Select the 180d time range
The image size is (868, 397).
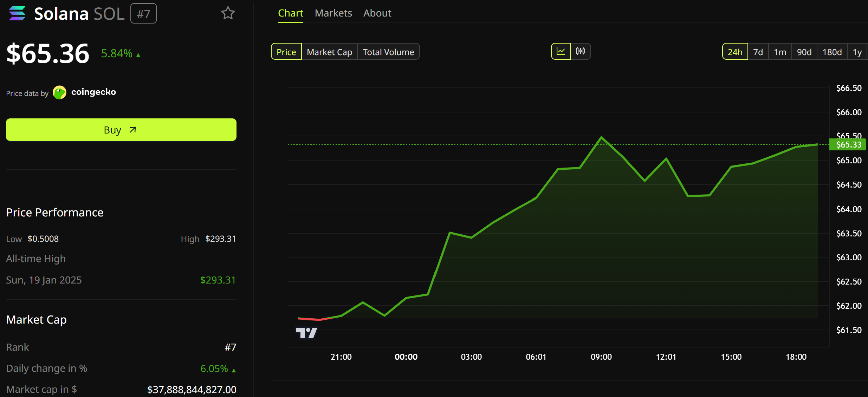tap(832, 52)
